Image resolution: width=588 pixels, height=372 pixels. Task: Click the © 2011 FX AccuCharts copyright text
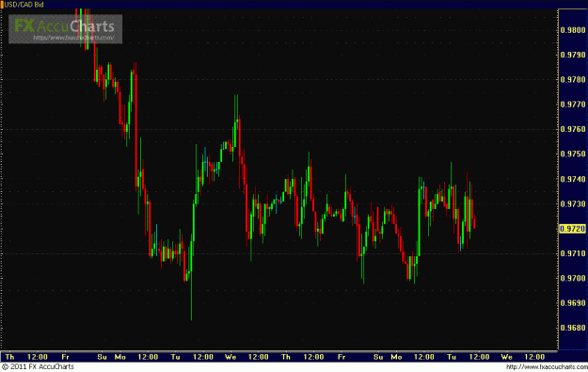(38, 366)
